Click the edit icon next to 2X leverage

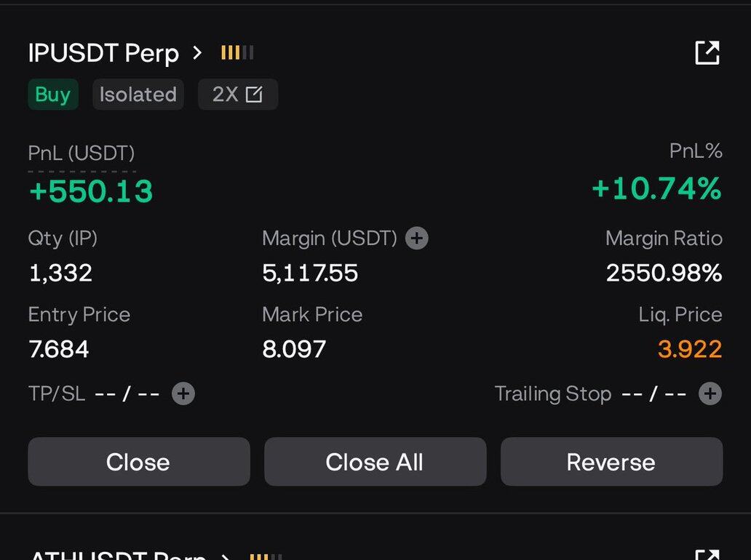(254, 95)
